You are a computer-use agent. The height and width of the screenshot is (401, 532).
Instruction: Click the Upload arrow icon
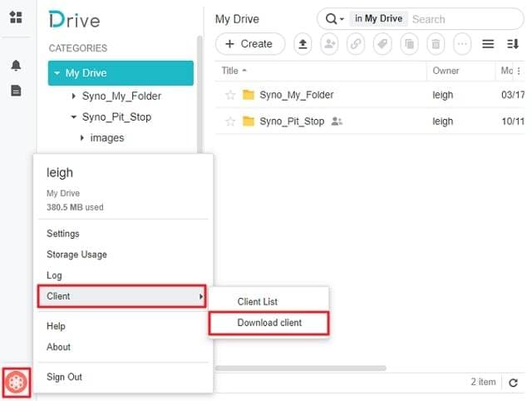[303, 44]
